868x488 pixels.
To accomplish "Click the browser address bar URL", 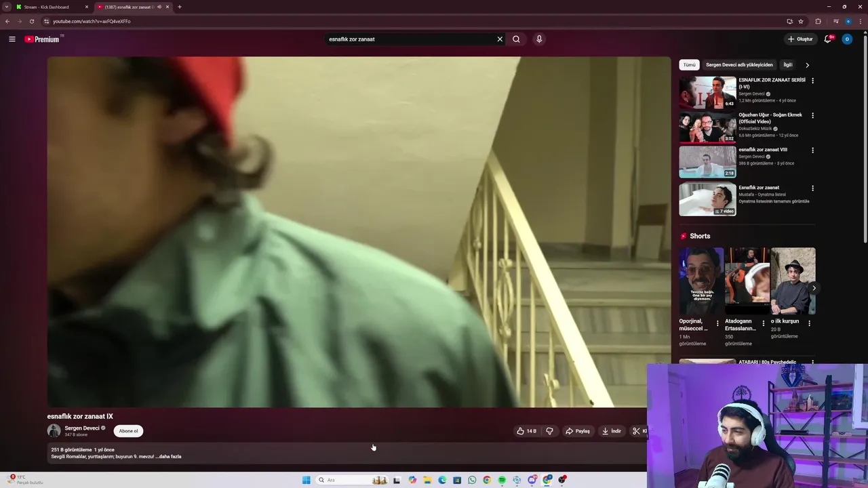I will (92, 21).
